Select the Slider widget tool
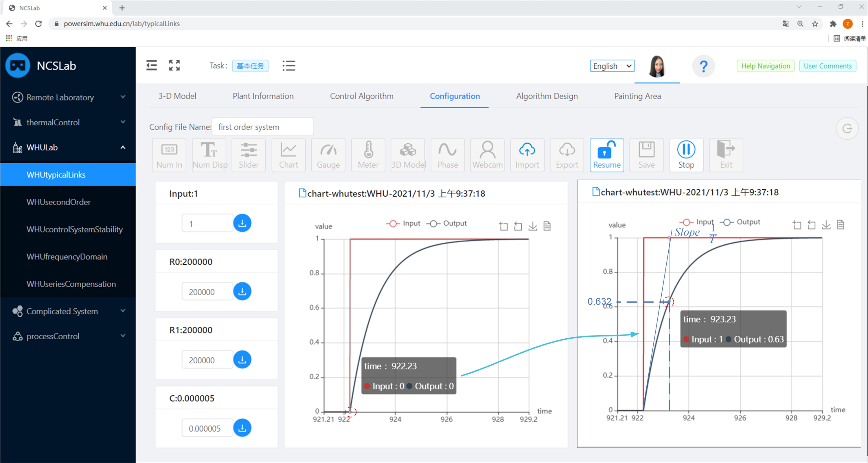868x463 pixels. click(x=248, y=155)
